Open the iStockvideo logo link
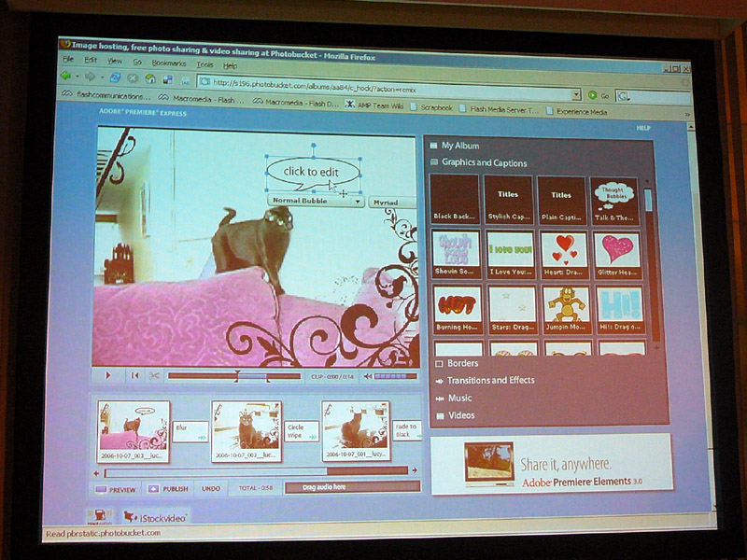 (x=155, y=518)
